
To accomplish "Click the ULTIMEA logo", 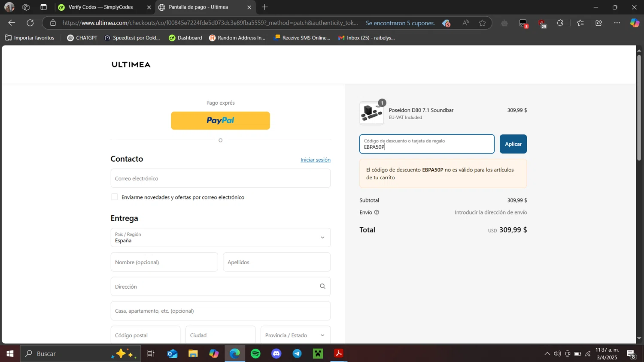I will [x=131, y=65].
